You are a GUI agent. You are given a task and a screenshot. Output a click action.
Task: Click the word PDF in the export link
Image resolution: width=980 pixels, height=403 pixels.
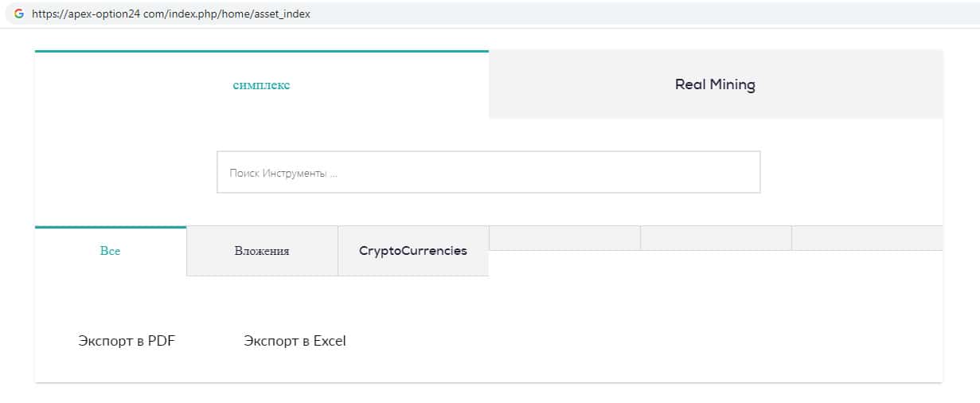tap(162, 341)
